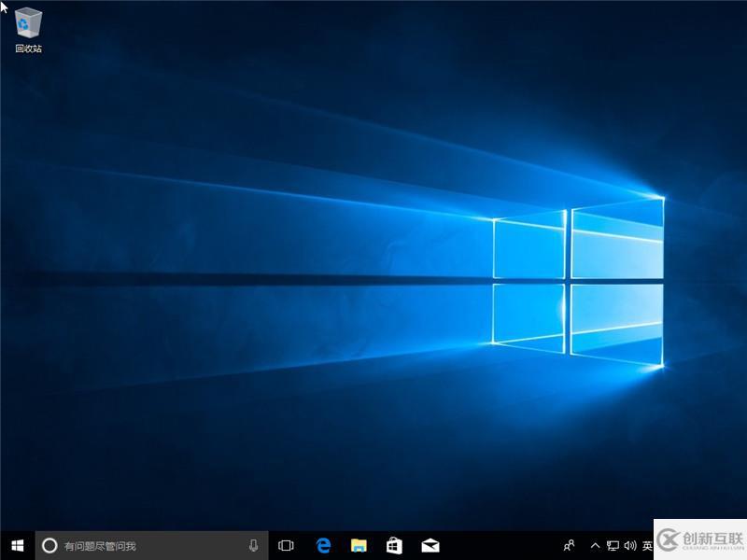Viewport: 747px width, 560px height.
Task: Click the network status icon
Action: point(613,544)
